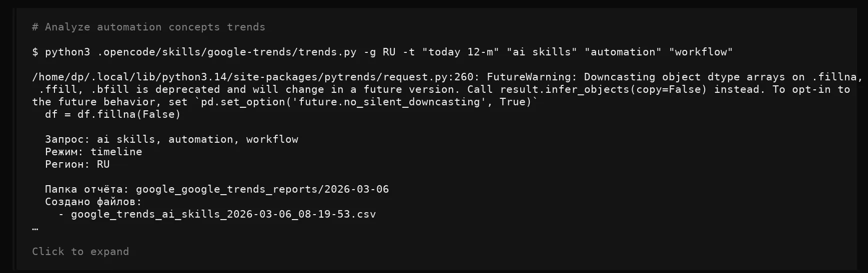868x273 pixels.
Task: Click the "df = df.fillna(False)" line
Action: point(113,114)
